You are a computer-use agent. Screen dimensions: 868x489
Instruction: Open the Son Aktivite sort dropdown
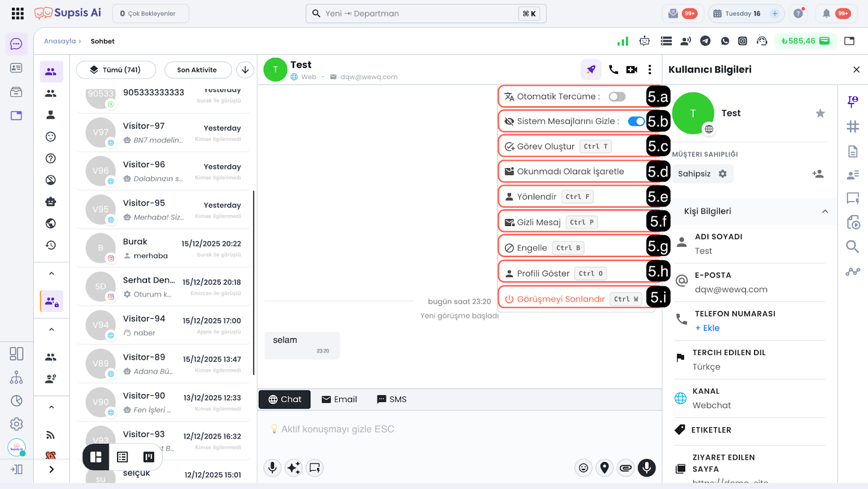point(197,70)
